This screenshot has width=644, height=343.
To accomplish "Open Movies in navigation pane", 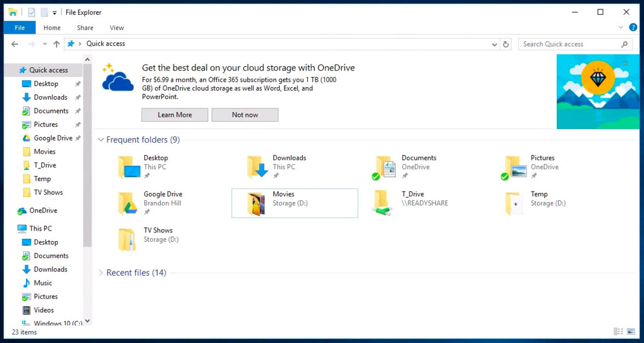I will point(45,151).
